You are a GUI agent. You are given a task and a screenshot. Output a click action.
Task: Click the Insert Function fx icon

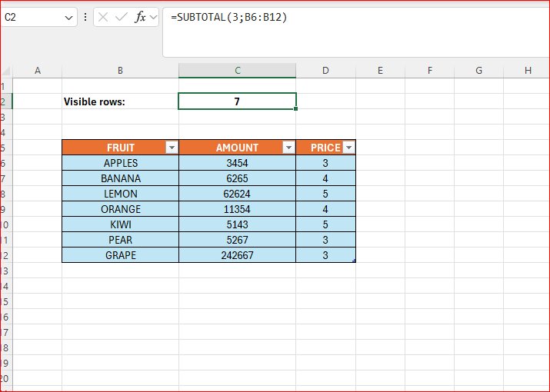(x=140, y=18)
